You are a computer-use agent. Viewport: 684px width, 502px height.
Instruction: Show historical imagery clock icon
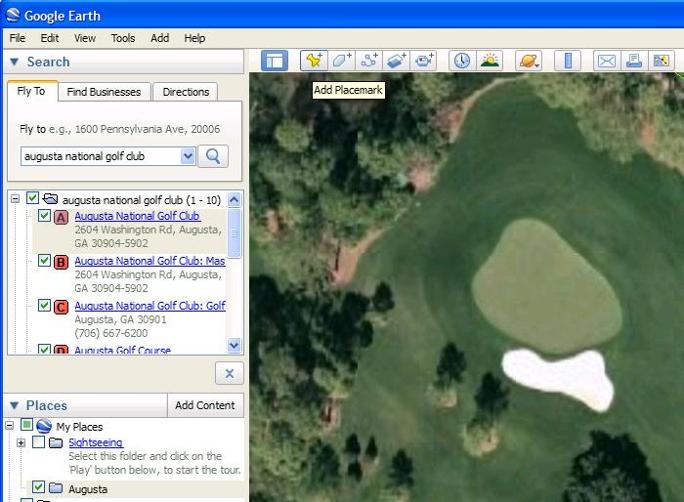click(462, 61)
